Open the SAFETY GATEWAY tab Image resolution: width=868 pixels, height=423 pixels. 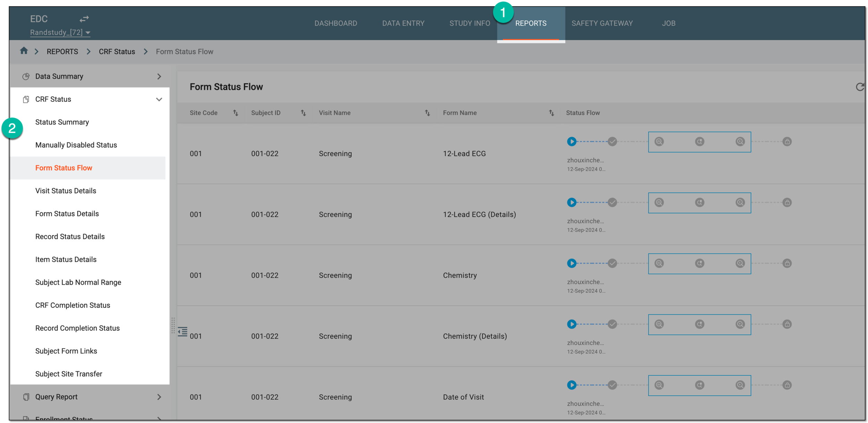(x=602, y=23)
